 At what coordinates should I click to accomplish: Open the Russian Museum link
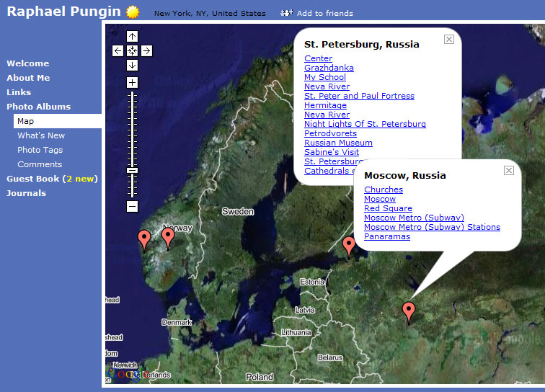coord(339,143)
